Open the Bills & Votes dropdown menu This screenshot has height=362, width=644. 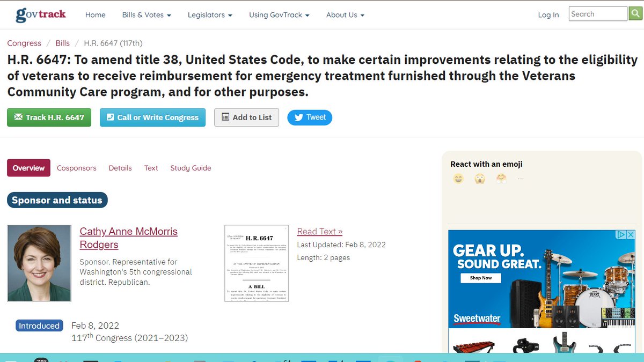pyautogui.click(x=147, y=14)
